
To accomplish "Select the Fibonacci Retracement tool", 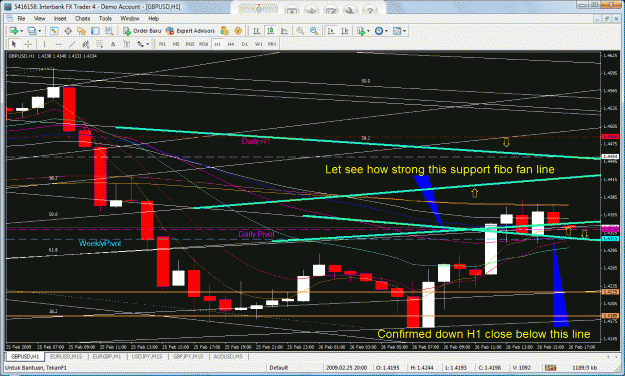I will [99, 44].
